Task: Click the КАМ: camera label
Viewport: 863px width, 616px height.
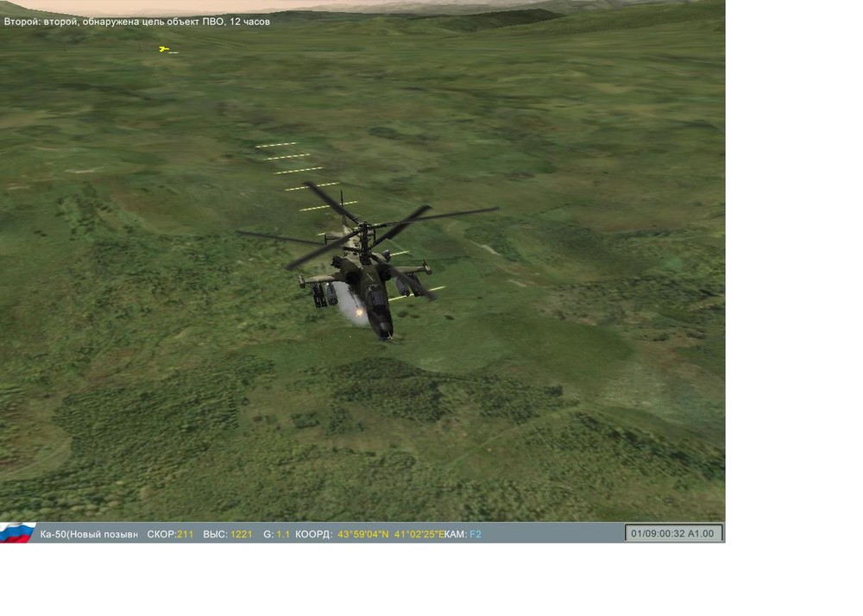Action: (x=456, y=534)
